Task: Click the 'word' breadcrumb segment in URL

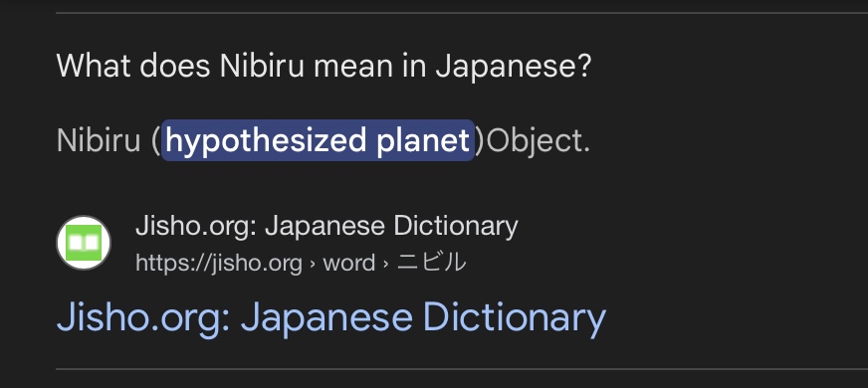Action: tap(348, 263)
